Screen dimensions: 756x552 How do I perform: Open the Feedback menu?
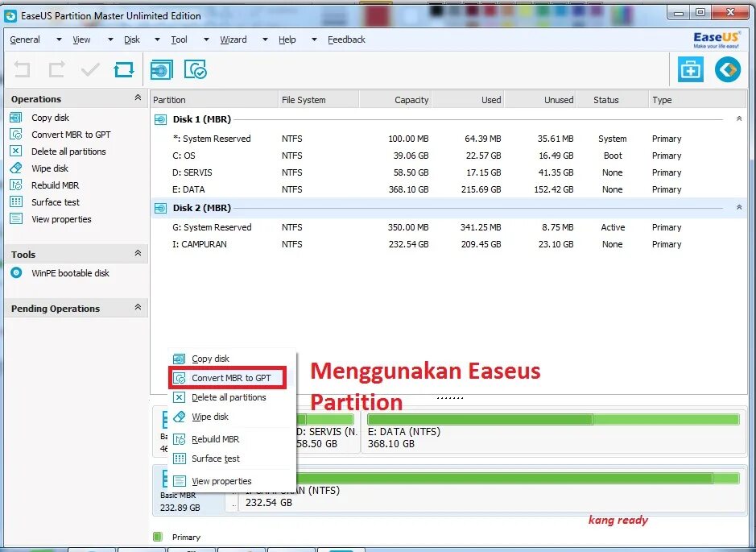347,39
